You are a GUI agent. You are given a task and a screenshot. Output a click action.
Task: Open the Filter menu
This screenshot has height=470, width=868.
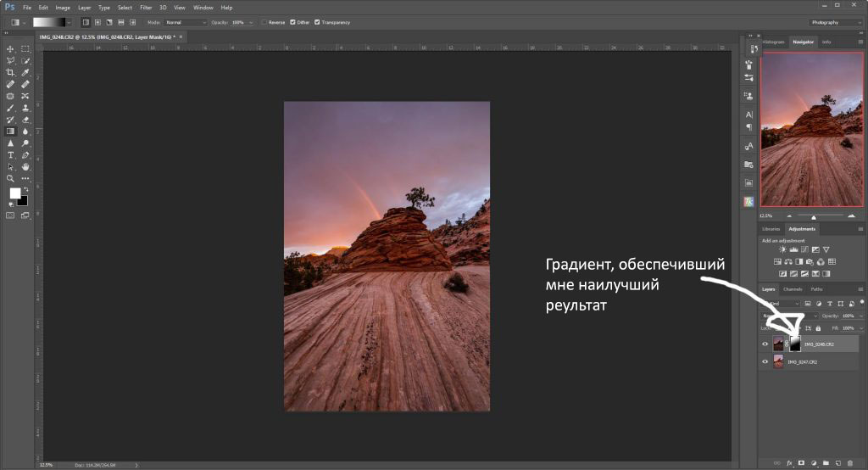(x=146, y=8)
